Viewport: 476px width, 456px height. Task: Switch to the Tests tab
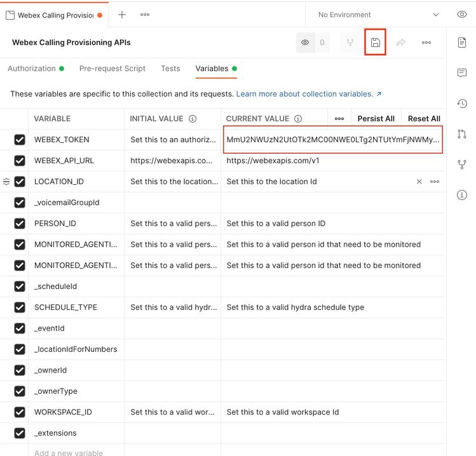click(x=170, y=69)
